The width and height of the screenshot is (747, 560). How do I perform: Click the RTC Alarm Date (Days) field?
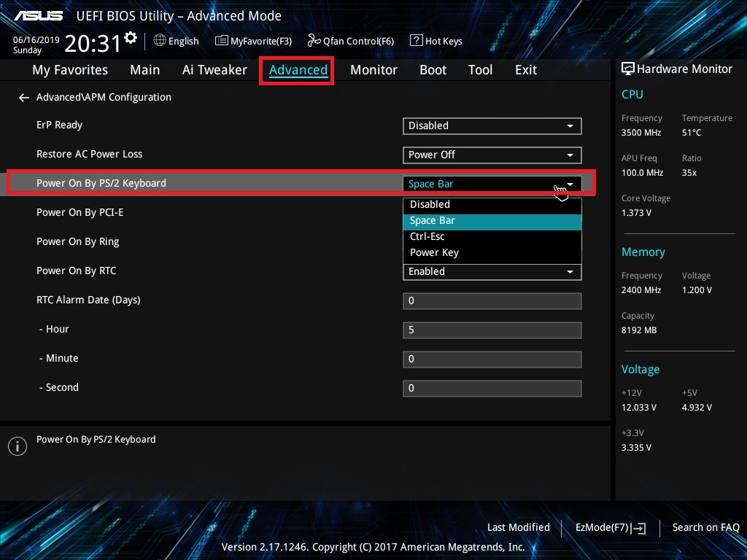tap(492, 300)
